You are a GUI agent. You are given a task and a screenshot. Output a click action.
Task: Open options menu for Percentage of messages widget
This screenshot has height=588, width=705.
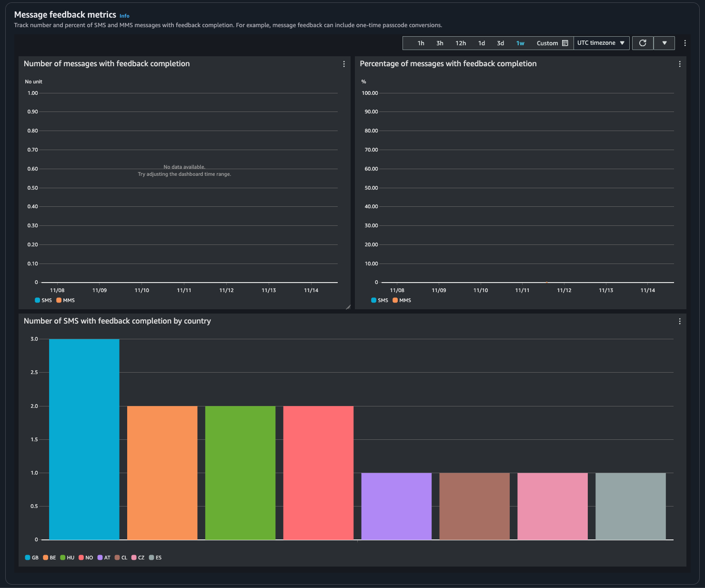679,64
